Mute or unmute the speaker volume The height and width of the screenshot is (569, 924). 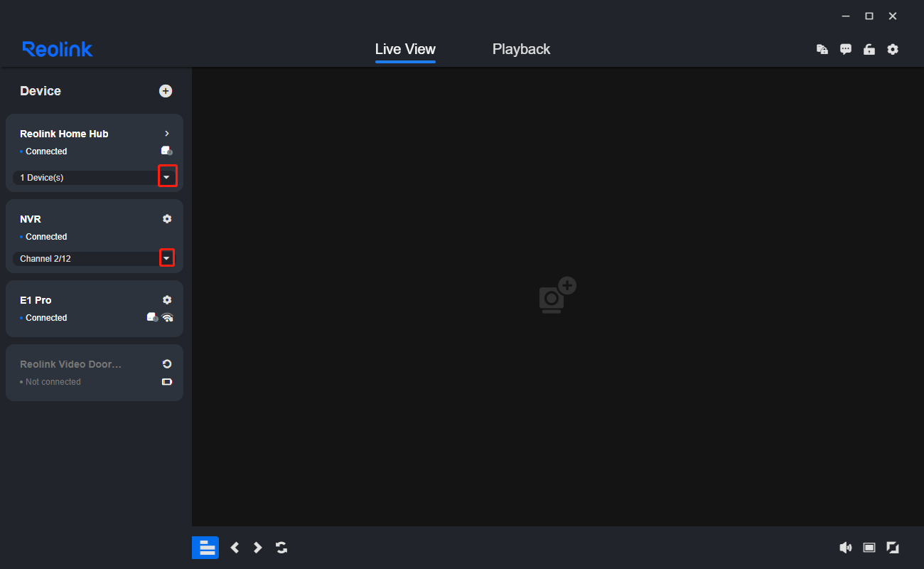click(x=846, y=548)
